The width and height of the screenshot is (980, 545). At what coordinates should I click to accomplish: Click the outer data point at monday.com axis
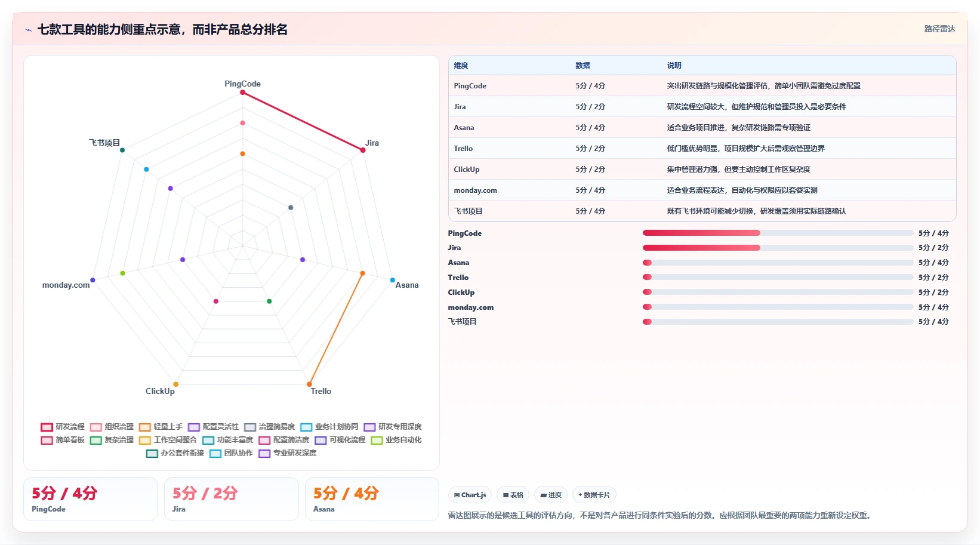pyautogui.click(x=93, y=280)
